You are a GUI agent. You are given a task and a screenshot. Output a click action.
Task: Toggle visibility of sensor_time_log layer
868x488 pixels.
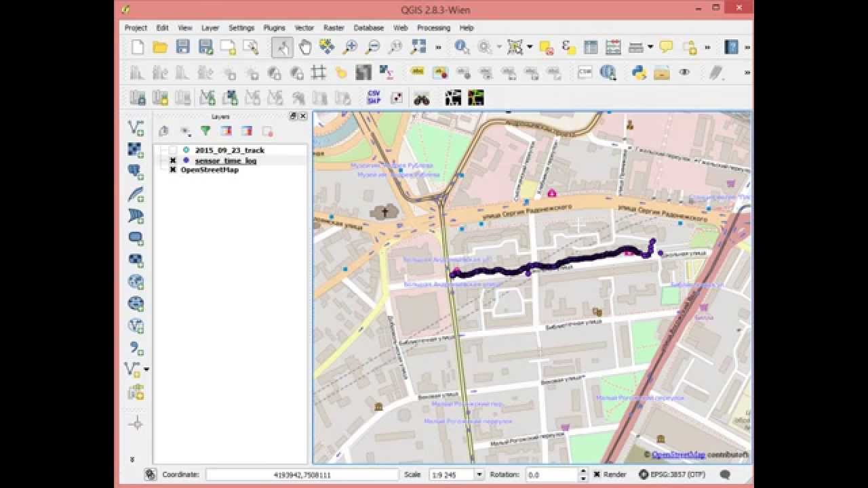173,161
